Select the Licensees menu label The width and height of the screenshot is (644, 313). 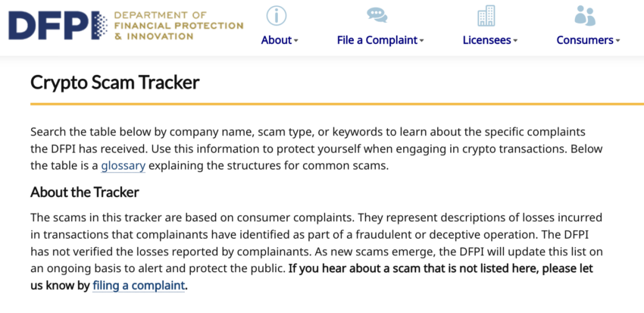[x=486, y=40]
